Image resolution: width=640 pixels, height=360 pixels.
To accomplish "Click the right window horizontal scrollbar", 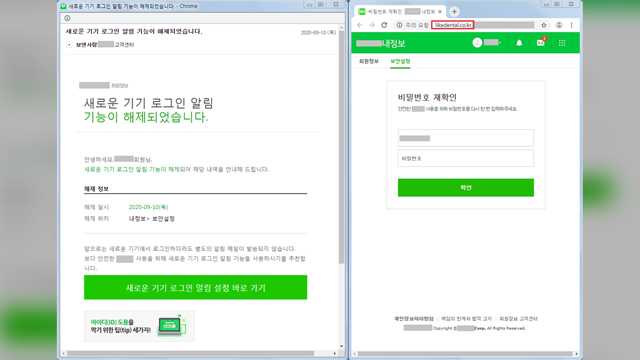I will click(x=464, y=354).
